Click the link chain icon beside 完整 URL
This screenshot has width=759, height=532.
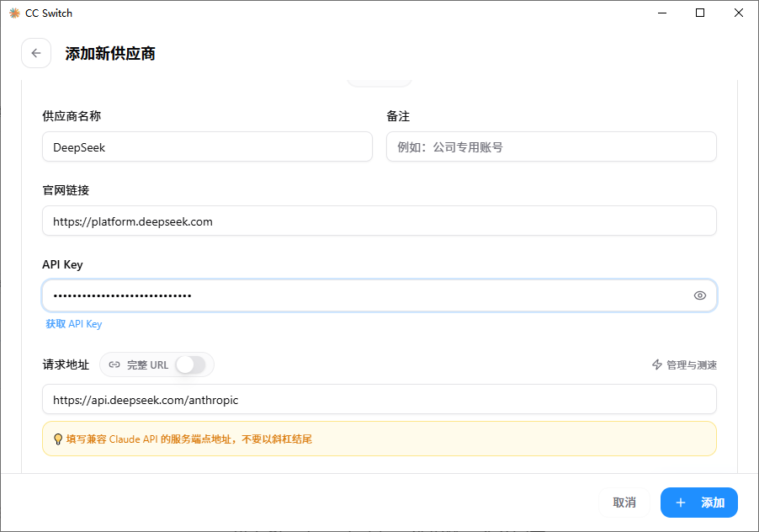(114, 364)
